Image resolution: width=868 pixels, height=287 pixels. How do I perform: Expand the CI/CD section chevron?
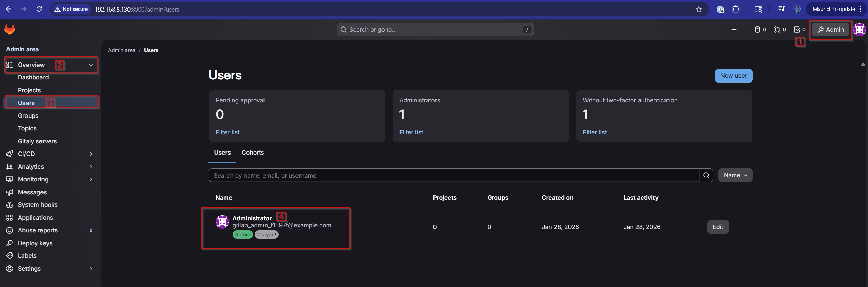[91, 154]
